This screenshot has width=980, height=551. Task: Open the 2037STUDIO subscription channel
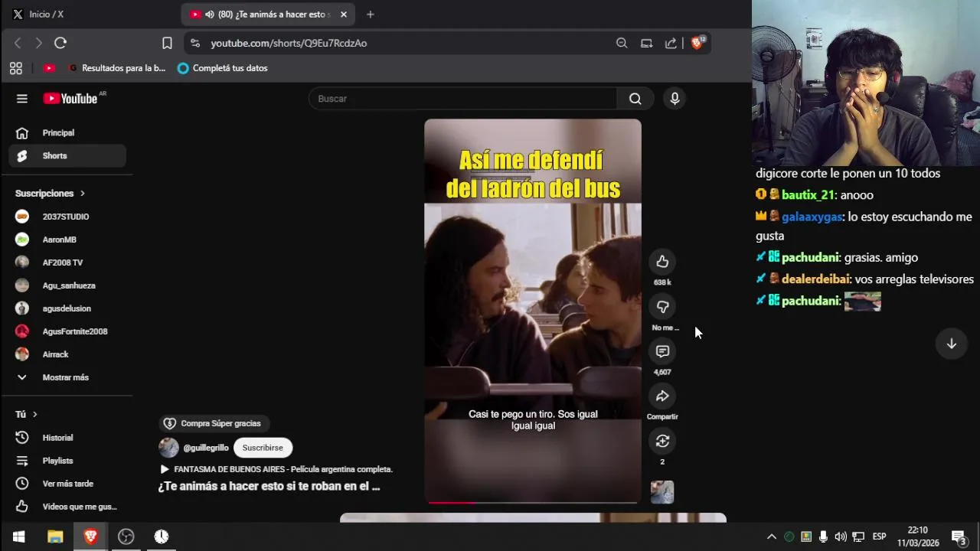click(67, 217)
